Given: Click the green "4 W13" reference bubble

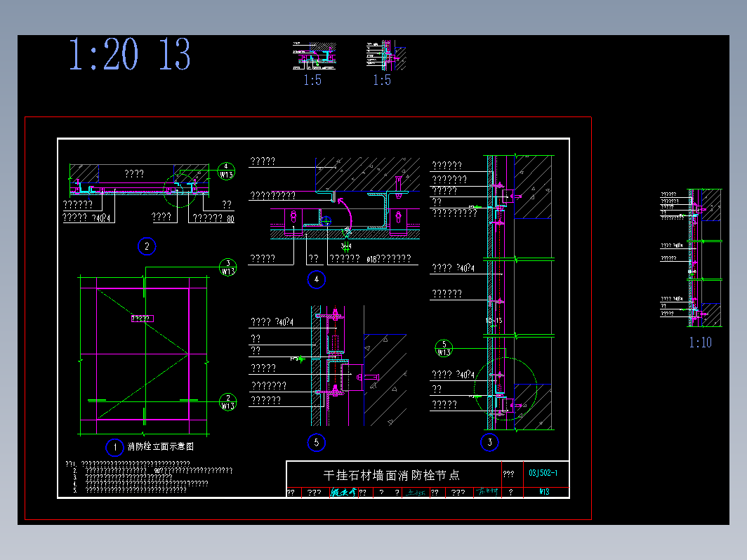Looking at the screenshot, I should [x=226, y=171].
